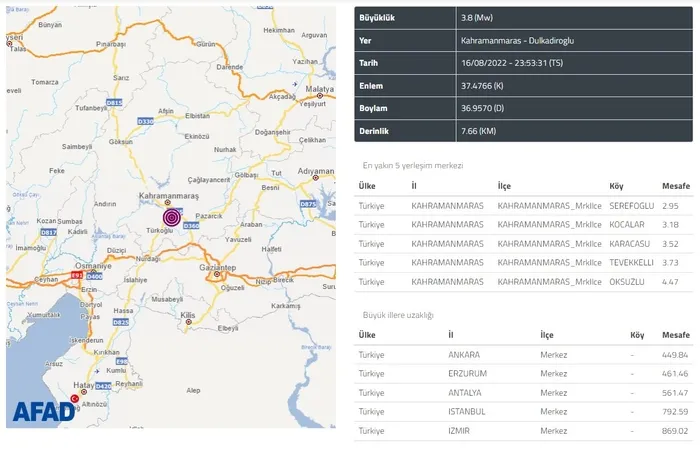The height and width of the screenshot is (456, 700).
Task: Select the longitude value 36.9570 (D)
Action: coord(482,108)
